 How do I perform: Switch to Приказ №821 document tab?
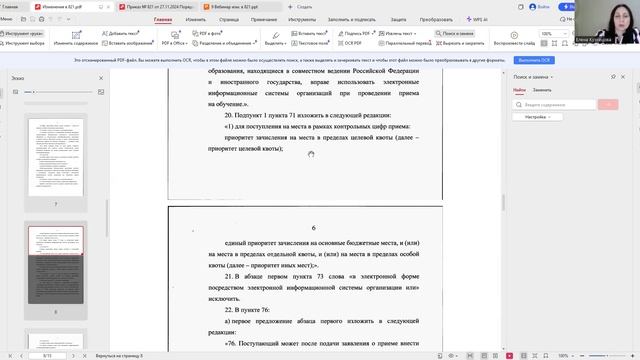point(157,7)
